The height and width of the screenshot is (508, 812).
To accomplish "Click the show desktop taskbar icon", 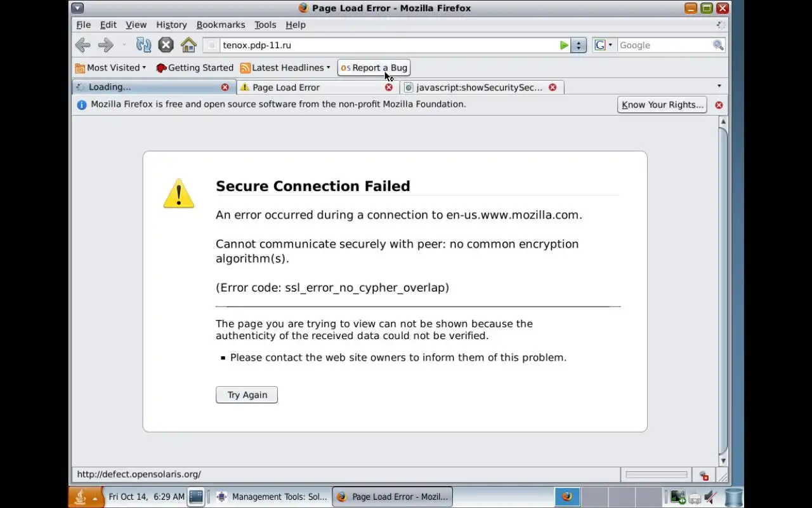I will click(x=196, y=497).
